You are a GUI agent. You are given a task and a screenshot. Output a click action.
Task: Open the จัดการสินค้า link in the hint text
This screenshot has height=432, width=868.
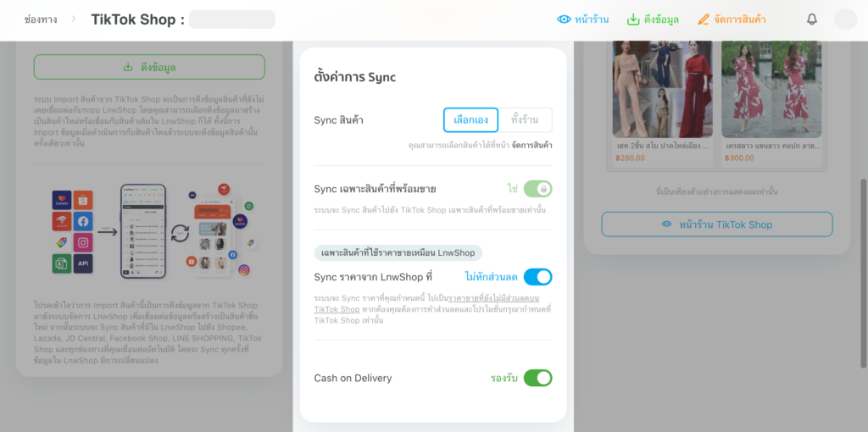pyautogui.click(x=531, y=146)
